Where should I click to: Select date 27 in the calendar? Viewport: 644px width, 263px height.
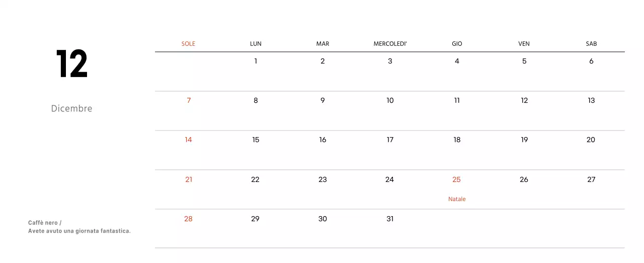tap(591, 179)
